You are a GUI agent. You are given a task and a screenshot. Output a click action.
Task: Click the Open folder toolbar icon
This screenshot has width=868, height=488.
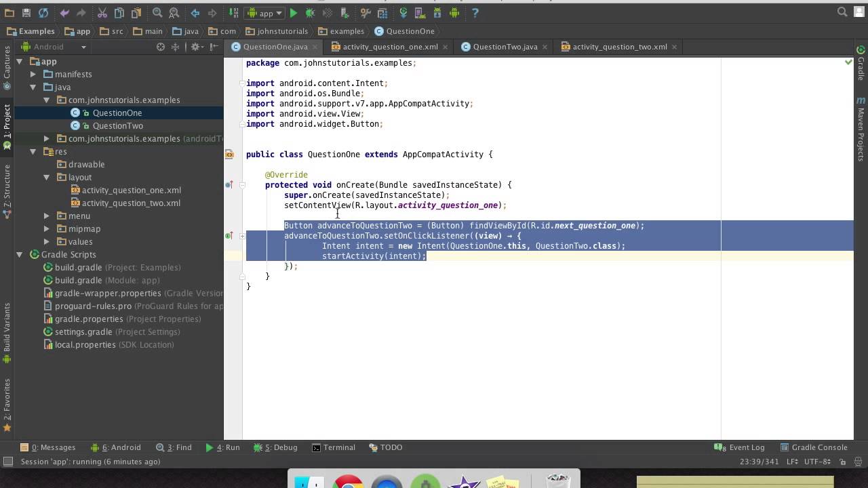pos(10,13)
